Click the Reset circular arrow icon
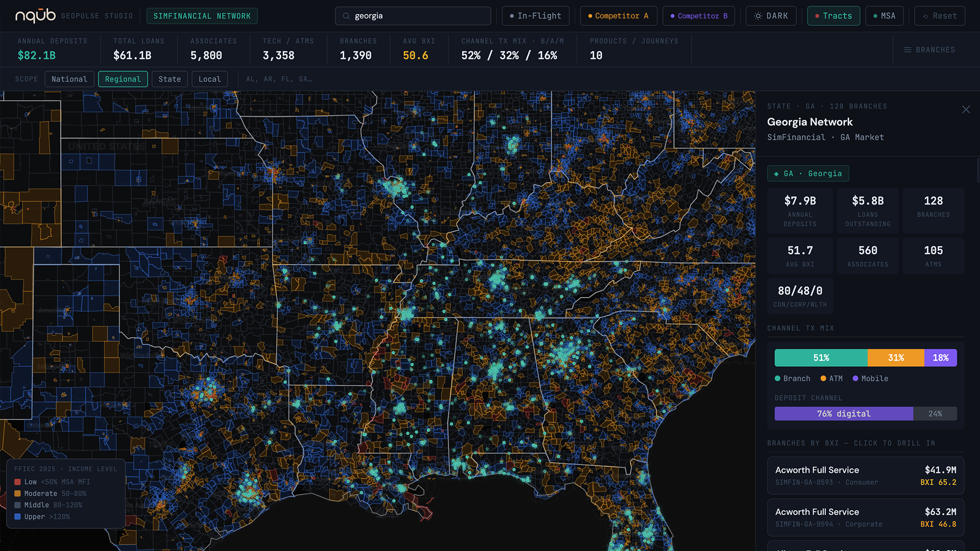Screen dimensions: 980x551 point(925,16)
